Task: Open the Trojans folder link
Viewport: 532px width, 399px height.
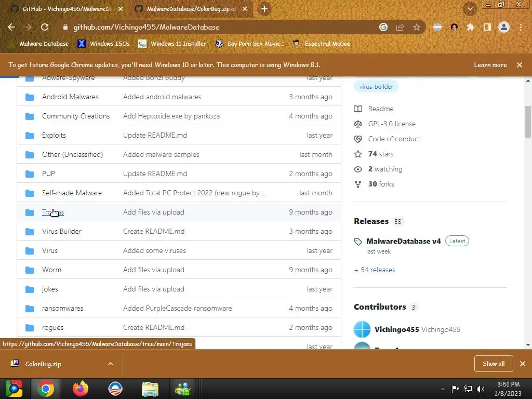Action: tap(53, 212)
